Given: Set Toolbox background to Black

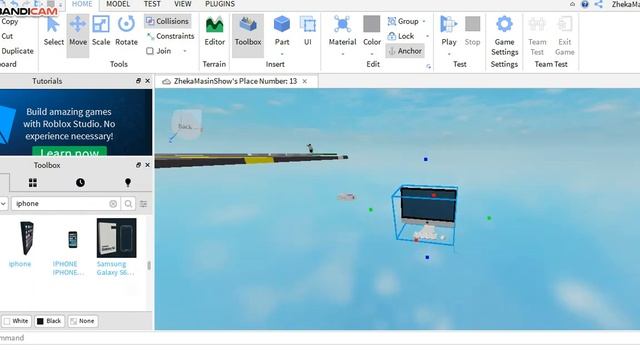Looking at the screenshot, I should click(x=49, y=321).
